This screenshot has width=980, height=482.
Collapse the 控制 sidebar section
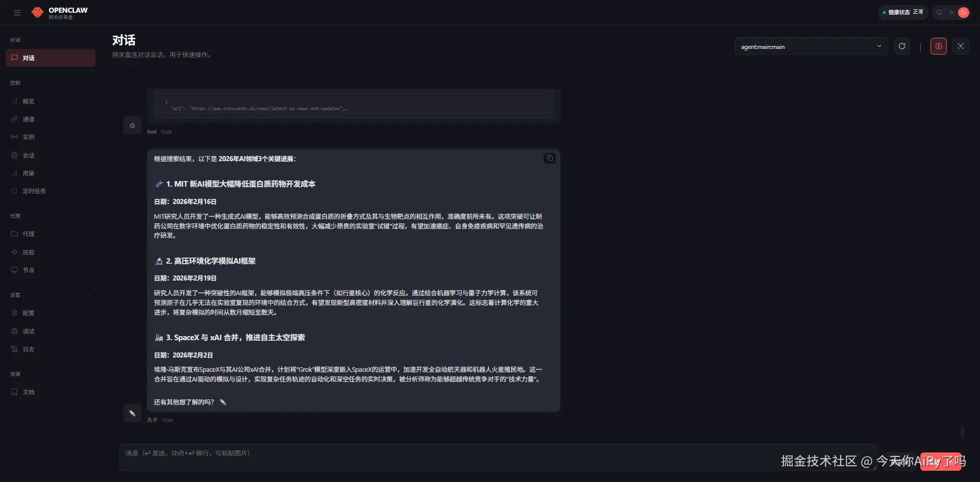point(51,83)
